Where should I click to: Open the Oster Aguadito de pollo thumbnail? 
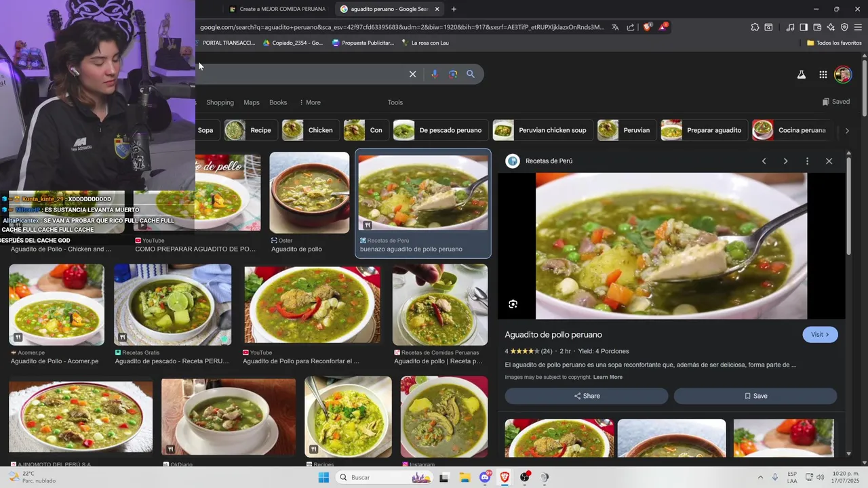(309, 192)
